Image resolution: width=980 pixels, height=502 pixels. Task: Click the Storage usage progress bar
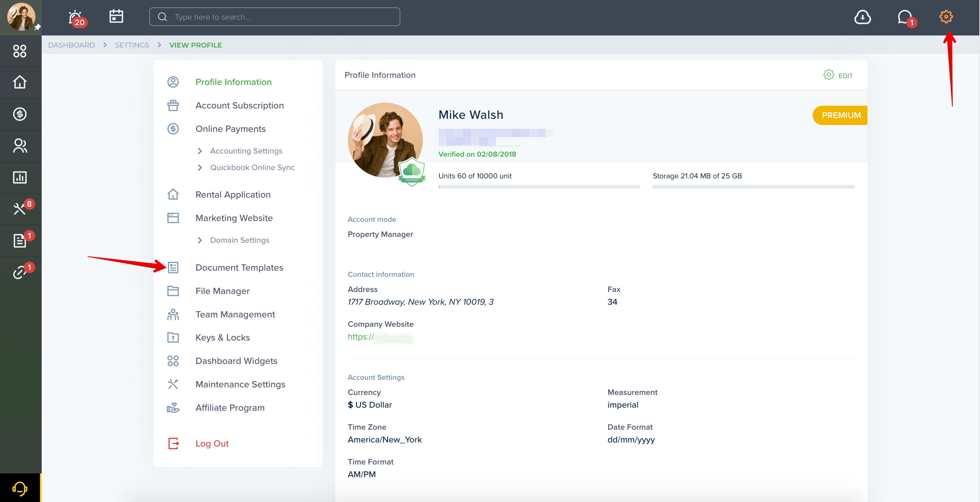point(754,187)
